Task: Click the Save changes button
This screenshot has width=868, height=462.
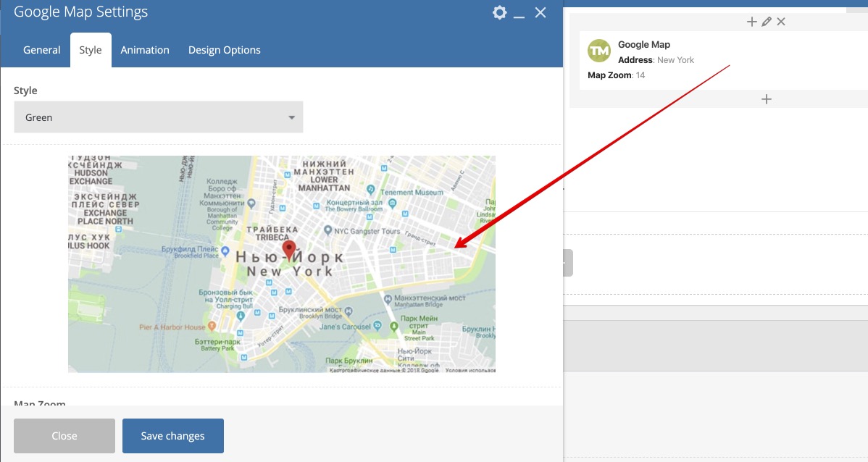Action: coord(172,436)
